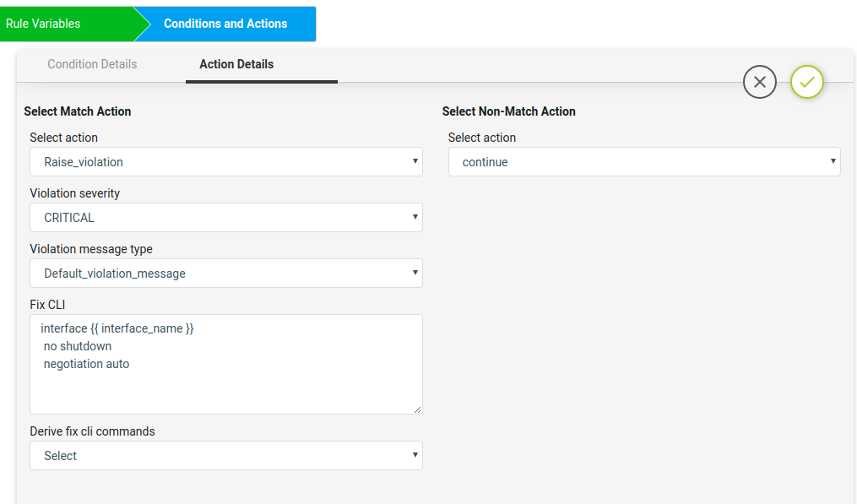Image resolution: width=857 pixels, height=504 pixels.
Task: Open the Raise_violation match action dropdown
Action: (x=226, y=162)
